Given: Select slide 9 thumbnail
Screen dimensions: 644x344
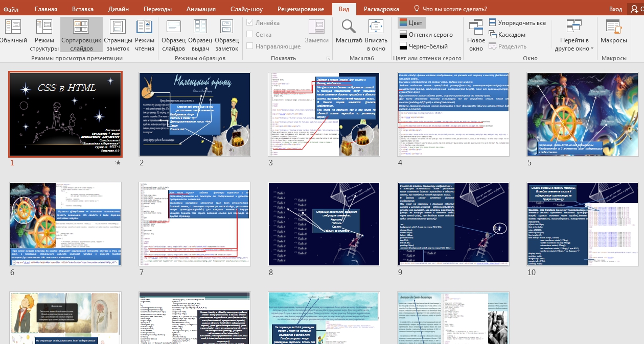Looking at the screenshot, I should [x=453, y=224].
